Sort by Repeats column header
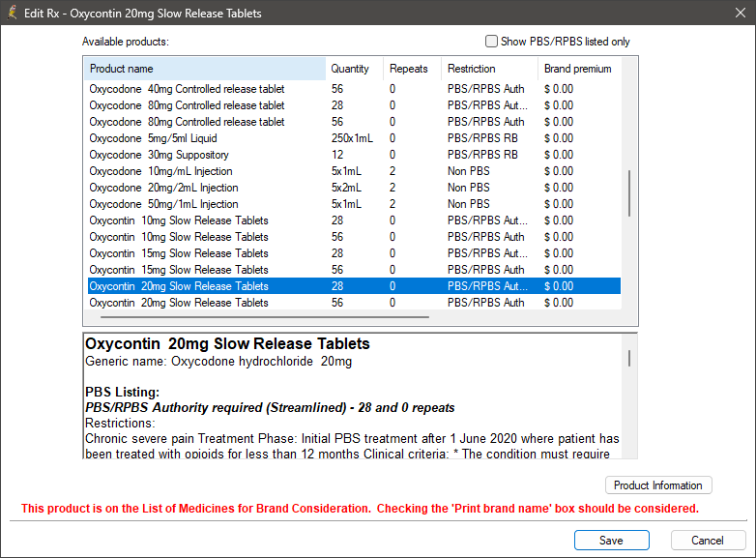 (x=413, y=69)
